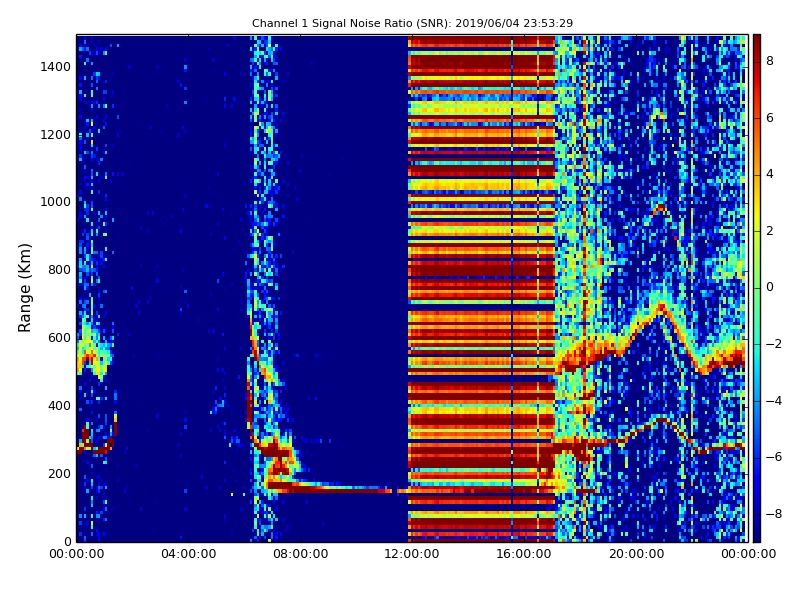Click the striped interference band between 12:00 and 17:00

(x=482, y=288)
